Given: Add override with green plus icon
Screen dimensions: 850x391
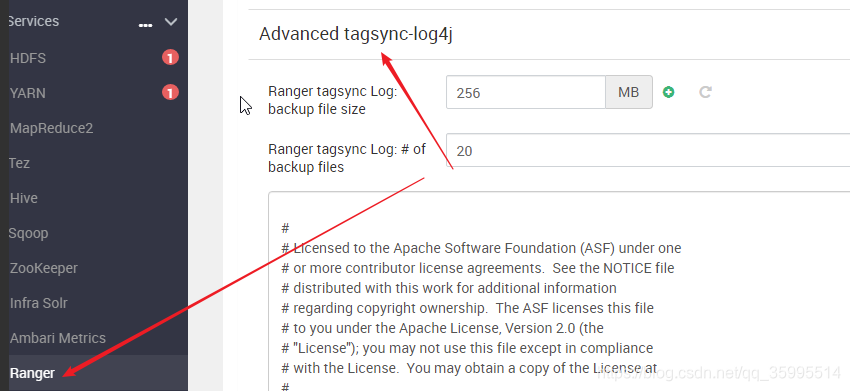Looking at the screenshot, I should [668, 92].
